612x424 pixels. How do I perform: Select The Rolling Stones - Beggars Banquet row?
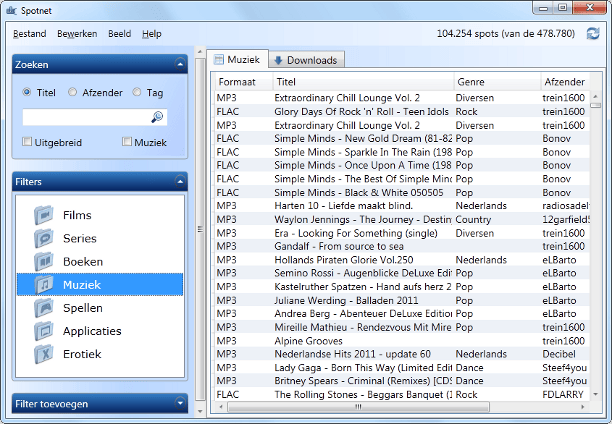coord(402,395)
